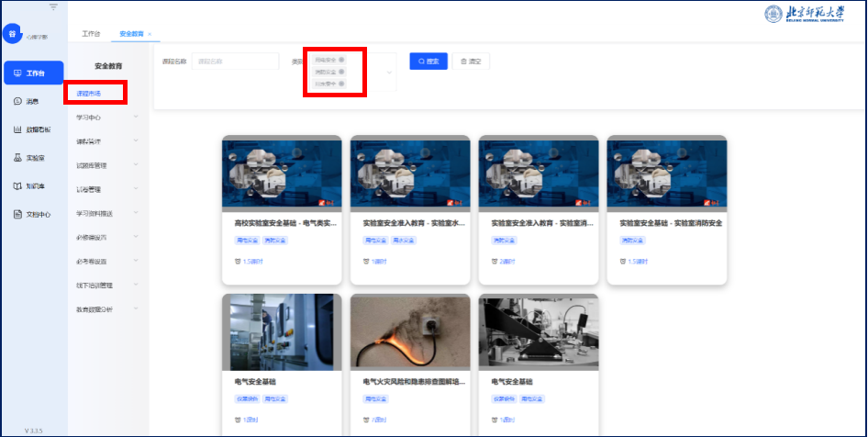The width and height of the screenshot is (868, 437).
Task: Click the 实验室 flask icon
Action: point(17,158)
